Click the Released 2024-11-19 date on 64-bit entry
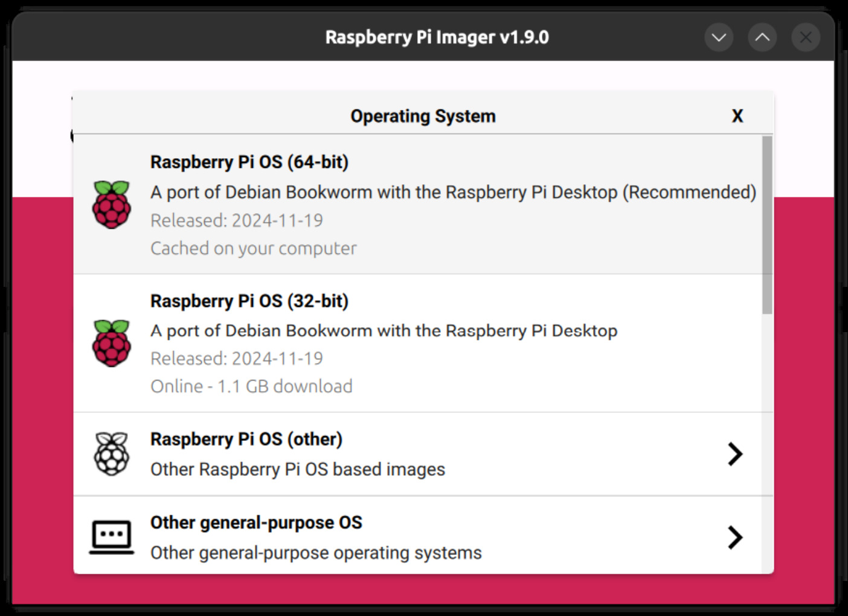The height and width of the screenshot is (616, 848). [236, 220]
